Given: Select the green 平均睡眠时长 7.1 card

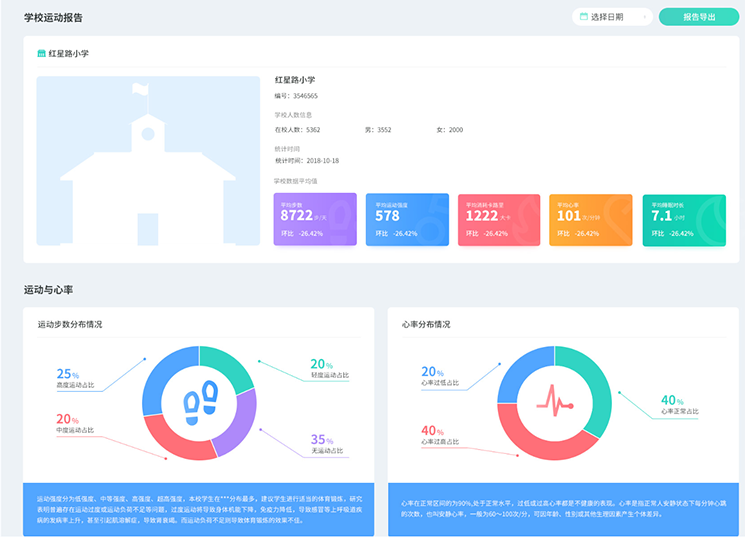Looking at the screenshot, I should [x=682, y=219].
